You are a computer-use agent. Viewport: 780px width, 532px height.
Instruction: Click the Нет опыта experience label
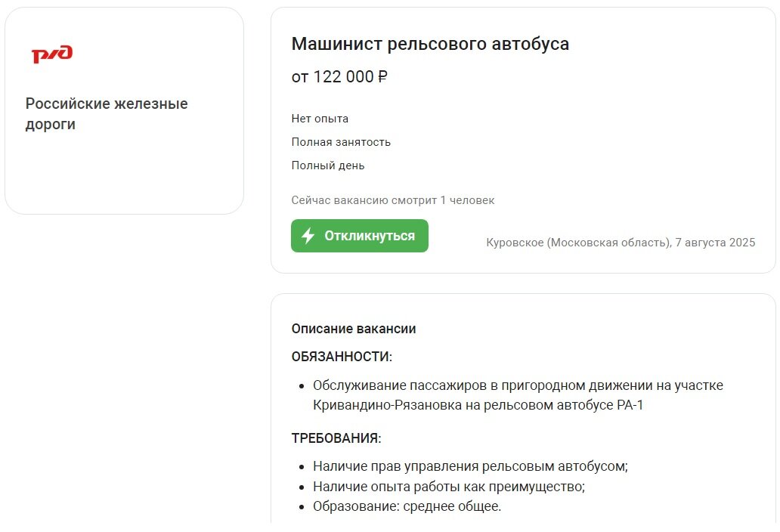[x=320, y=119]
